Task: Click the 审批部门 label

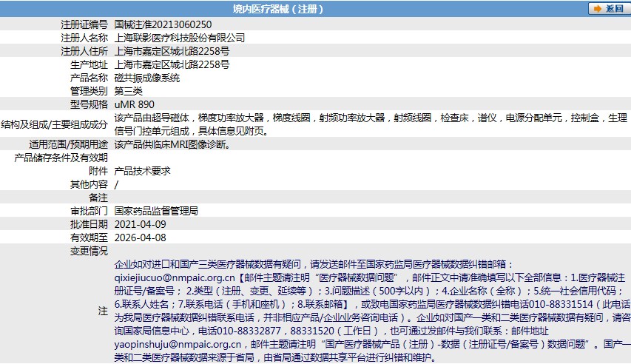Action: (x=89, y=211)
